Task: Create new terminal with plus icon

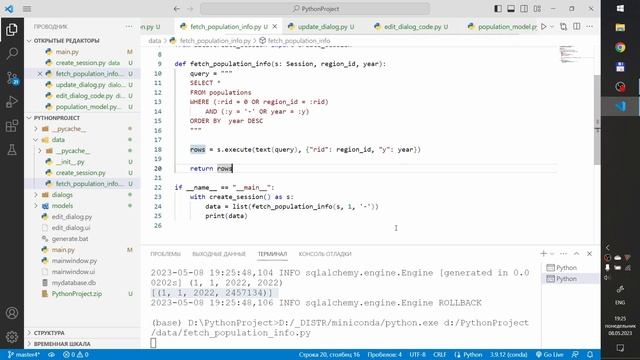Action: pyautogui.click(x=543, y=254)
